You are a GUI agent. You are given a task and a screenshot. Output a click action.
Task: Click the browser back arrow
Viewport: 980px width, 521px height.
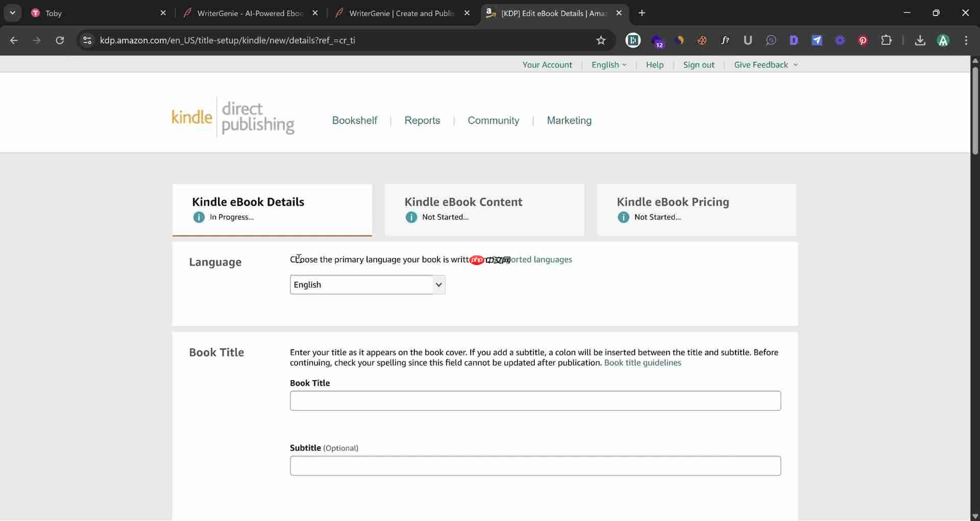14,40
